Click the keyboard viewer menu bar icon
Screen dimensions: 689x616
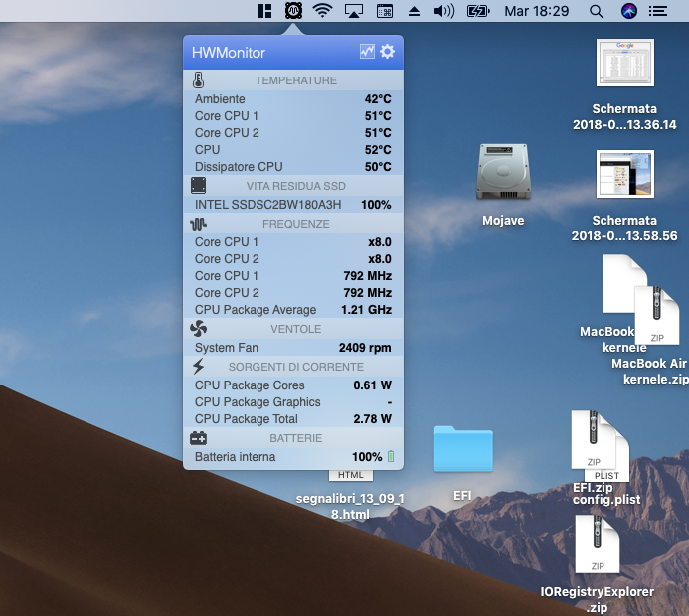[x=385, y=11]
